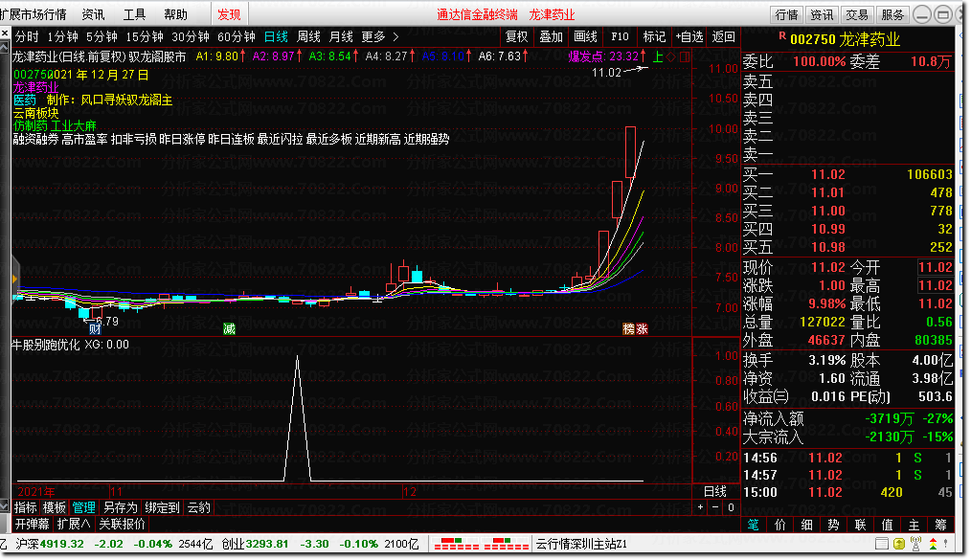Zoom in chart with the + button

[700, 507]
